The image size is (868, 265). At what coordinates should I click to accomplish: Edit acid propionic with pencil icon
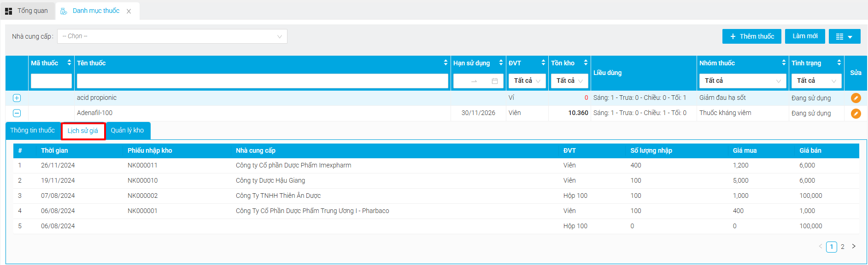point(856,98)
